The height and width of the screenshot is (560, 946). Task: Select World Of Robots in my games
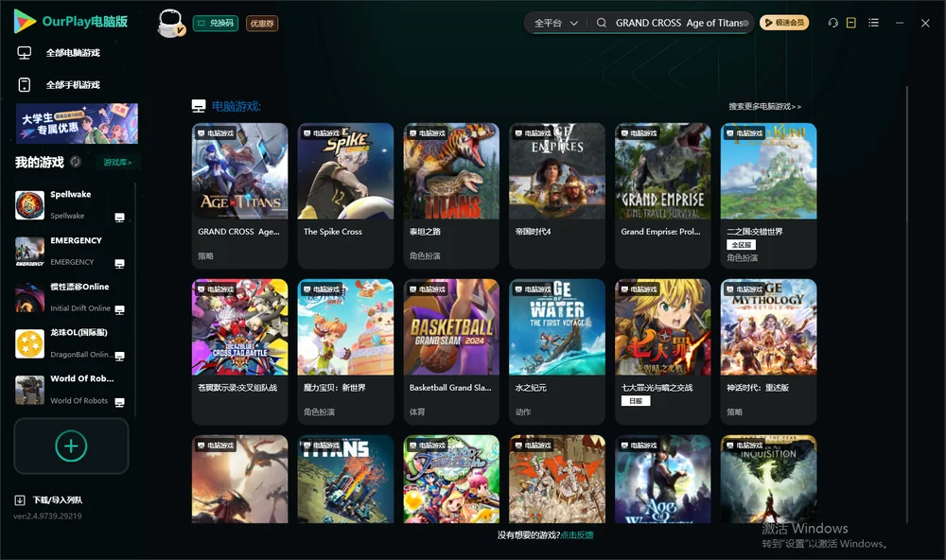(x=71, y=390)
